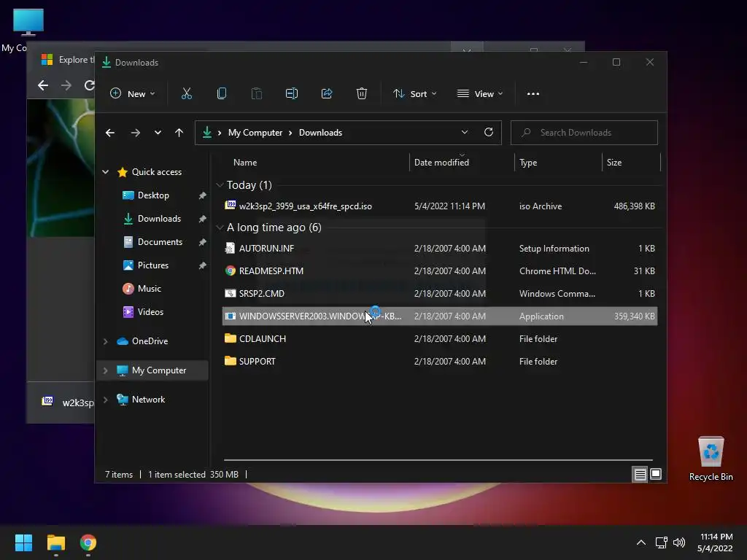Click the Copy icon in toolbar

pos(222,94)
